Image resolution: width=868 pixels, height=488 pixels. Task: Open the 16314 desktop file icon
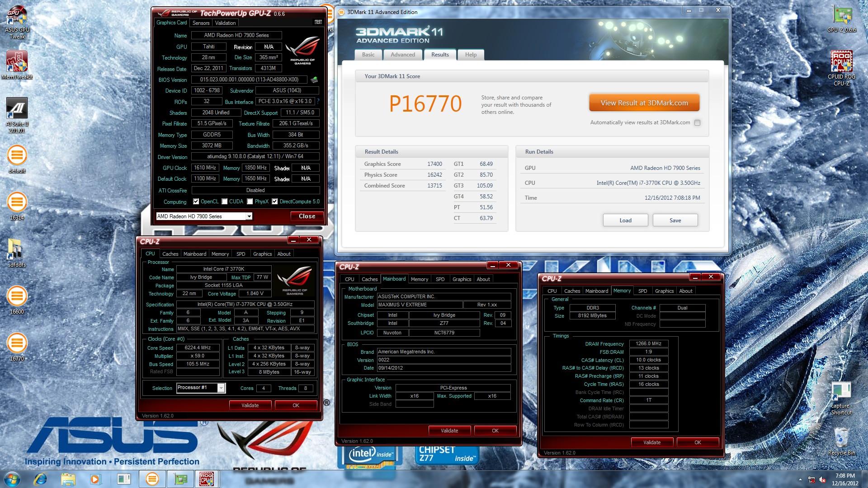coord(17,206)
